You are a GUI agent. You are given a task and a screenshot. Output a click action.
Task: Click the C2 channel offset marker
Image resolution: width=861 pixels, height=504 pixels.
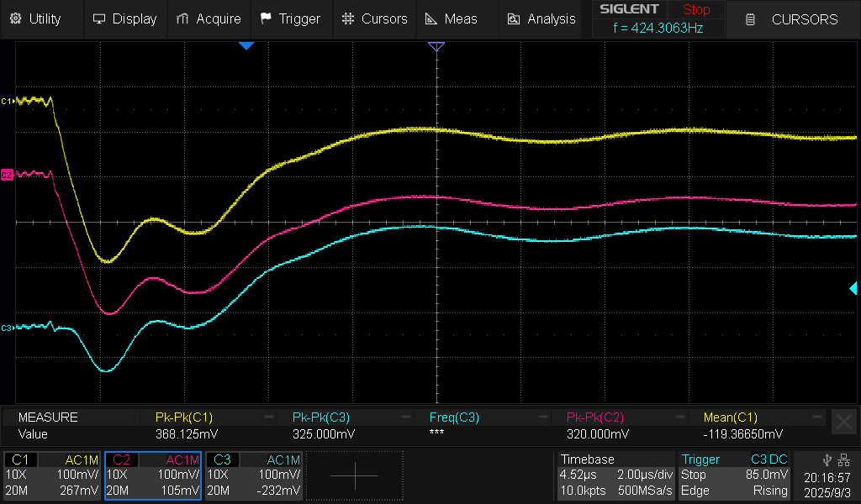(7, 175)
